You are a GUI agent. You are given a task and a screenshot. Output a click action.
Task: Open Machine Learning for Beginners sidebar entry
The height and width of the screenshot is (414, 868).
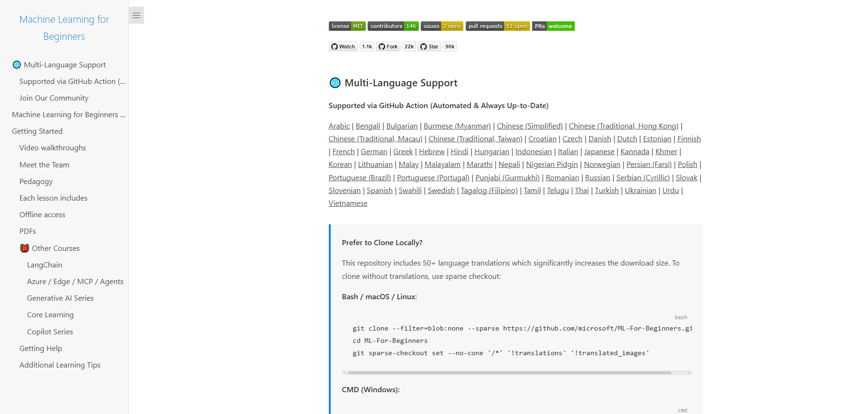[x=69, y=115]
